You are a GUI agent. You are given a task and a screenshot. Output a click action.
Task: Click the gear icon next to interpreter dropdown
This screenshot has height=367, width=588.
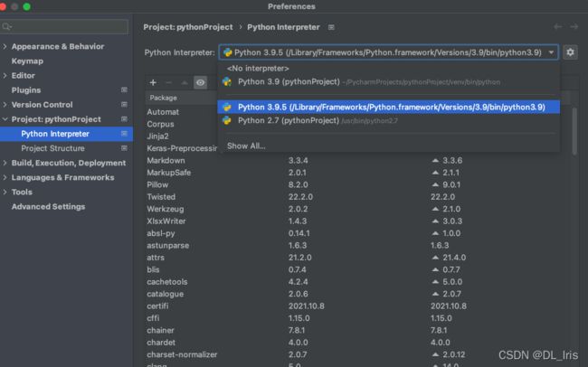click(x=570, y=52)
